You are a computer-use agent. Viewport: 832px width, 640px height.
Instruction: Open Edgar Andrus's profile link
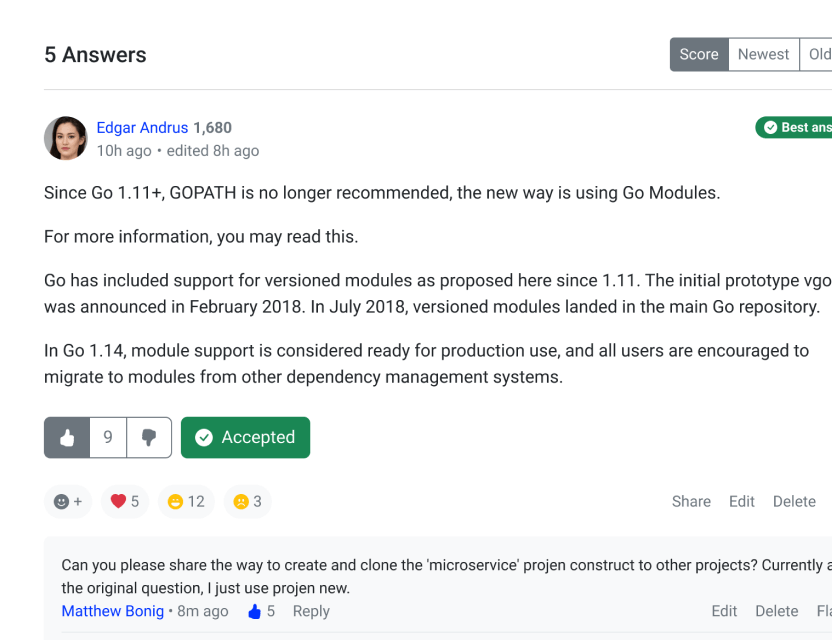(x=142, y=128)
